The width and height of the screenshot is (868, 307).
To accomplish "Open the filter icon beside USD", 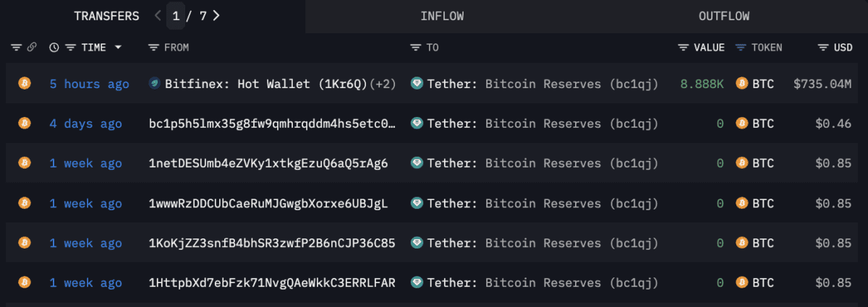I will point(823,48).
